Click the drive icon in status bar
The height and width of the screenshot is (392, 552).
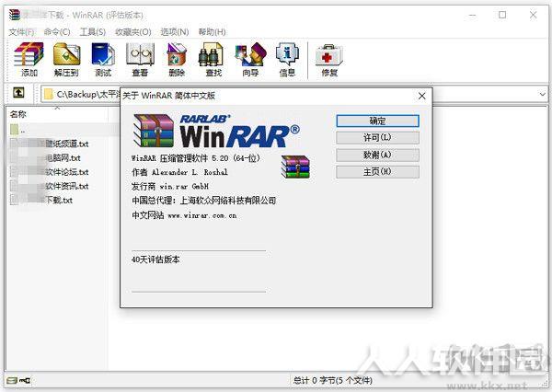click(x=12, y=380)
